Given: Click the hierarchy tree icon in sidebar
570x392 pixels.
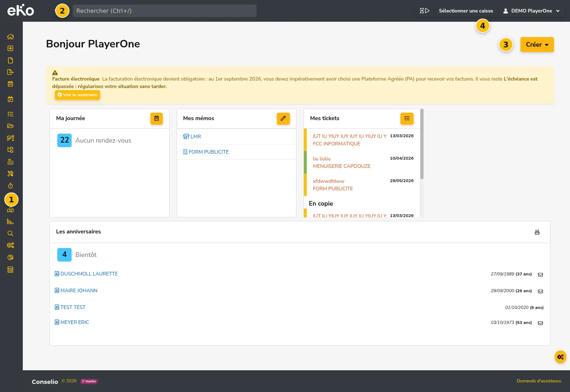Looking at the screenshot, I should [x=10, y=150].
